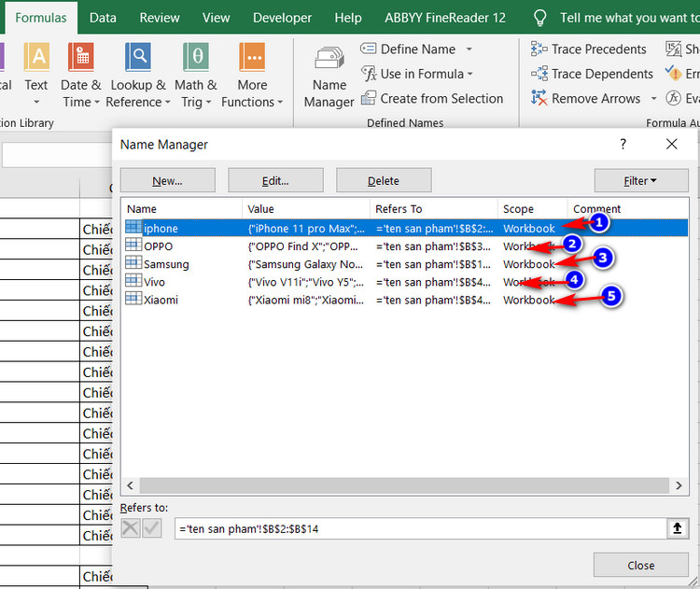The width and height of the screenshot is (700, 589).
Task: Sort by the Name column header
Action: [x=181, y=209]
